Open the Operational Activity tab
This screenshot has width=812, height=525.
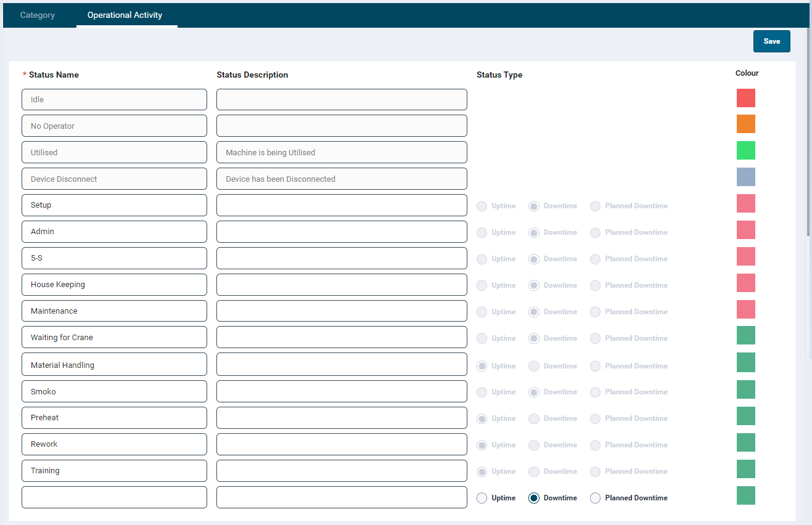click(125, 15)
